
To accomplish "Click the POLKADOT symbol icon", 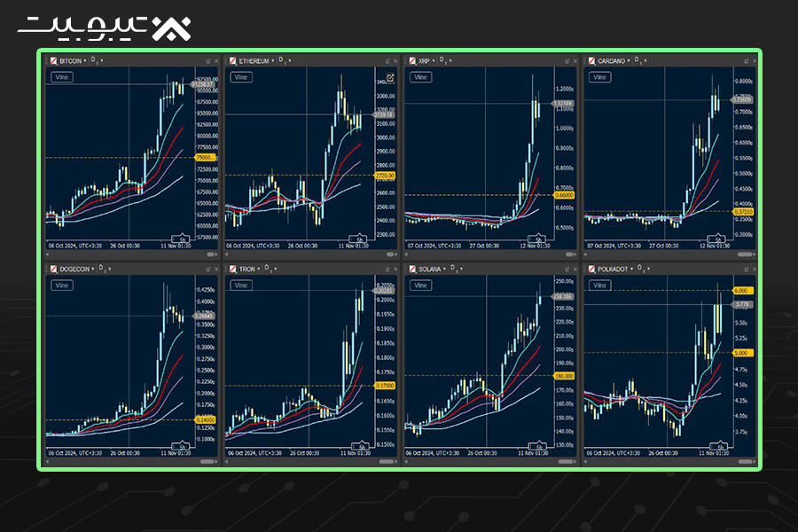I will (591, 269).
